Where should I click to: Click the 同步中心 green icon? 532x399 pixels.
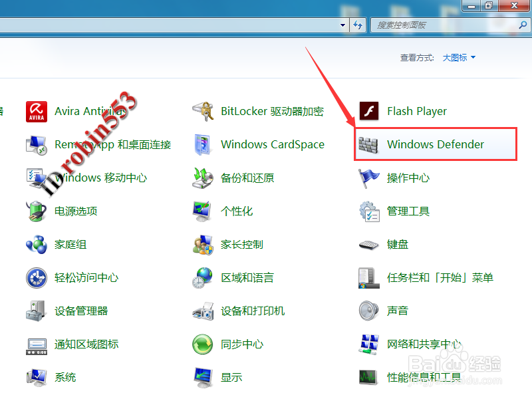[x=203, y=344]
